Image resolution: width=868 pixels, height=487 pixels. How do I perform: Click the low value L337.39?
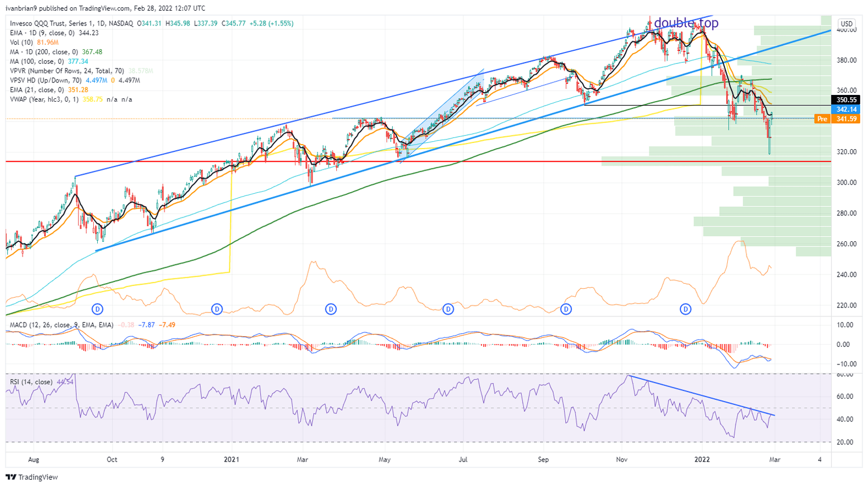point(206,24)
